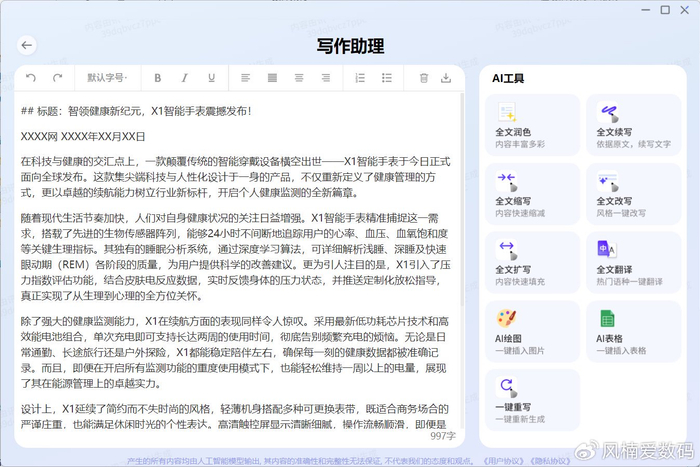Toggle italic formatting
Image resolution: width=700 pixels, height=467 pixels.
pos(184,78)
